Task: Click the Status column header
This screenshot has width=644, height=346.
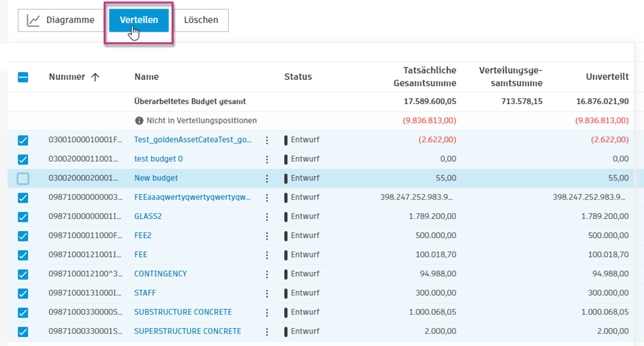Action: point(298,77)
